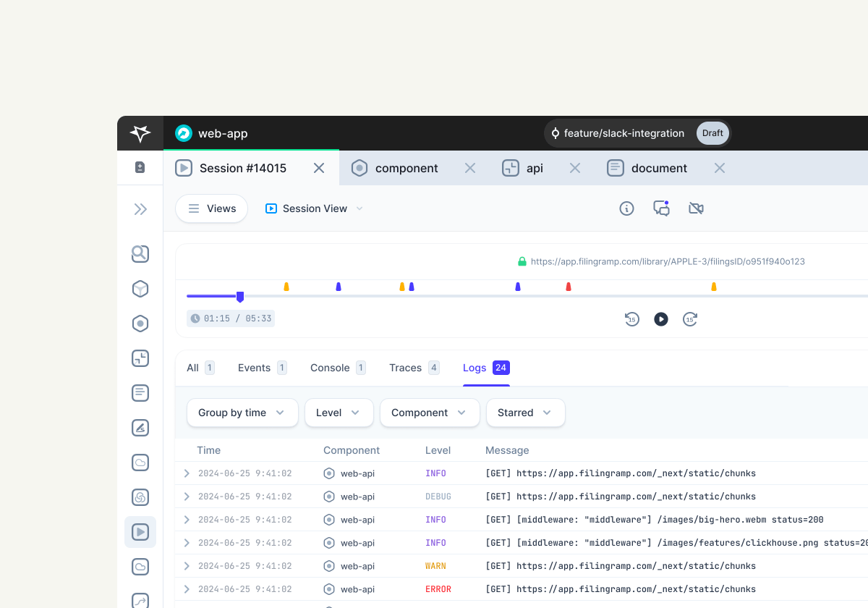Open the Group by time dropdown
Viewport: 868px width, 608px height.
click(x=242, y=413)
